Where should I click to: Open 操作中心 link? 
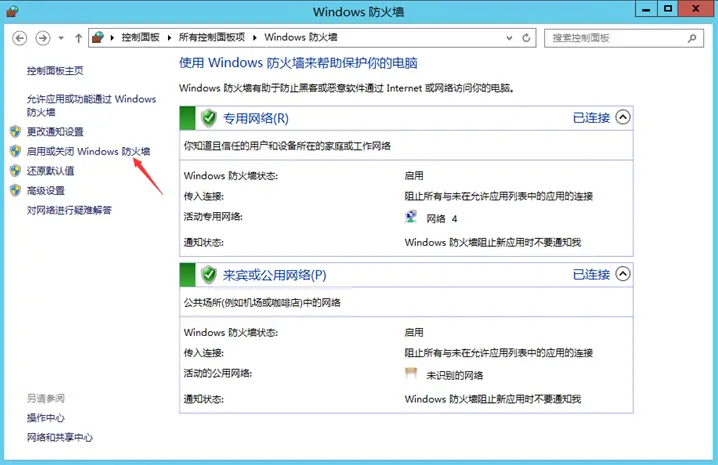[46, 418]
